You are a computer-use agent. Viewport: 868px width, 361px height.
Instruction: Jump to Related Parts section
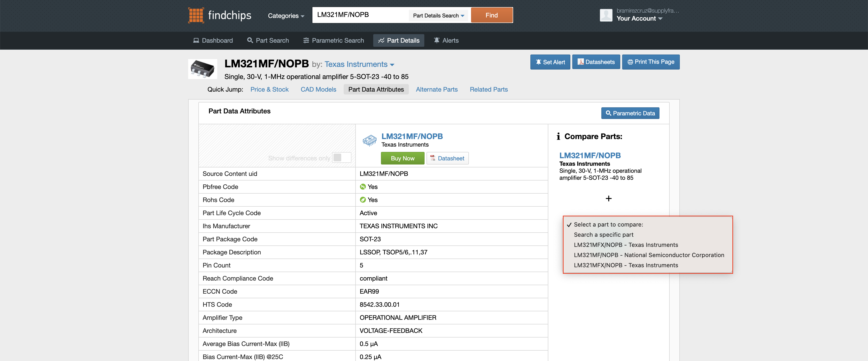coord(488,89)
